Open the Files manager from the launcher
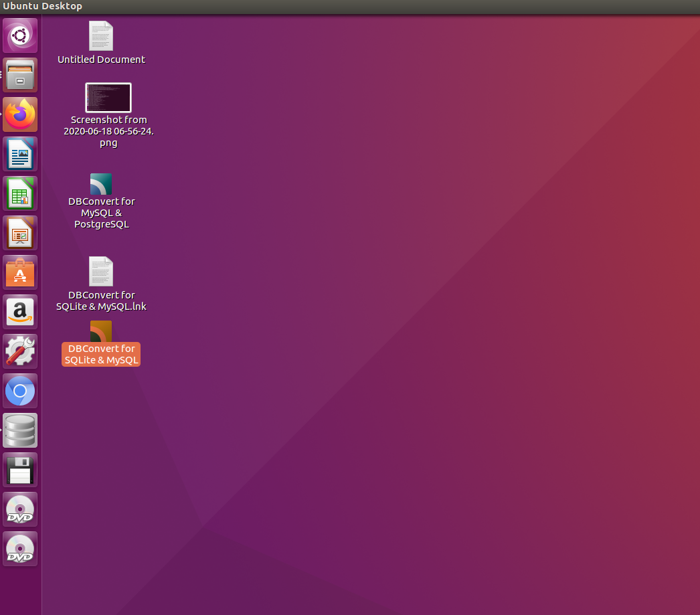This screenshot has width=700, height=615. click(20, 75)
